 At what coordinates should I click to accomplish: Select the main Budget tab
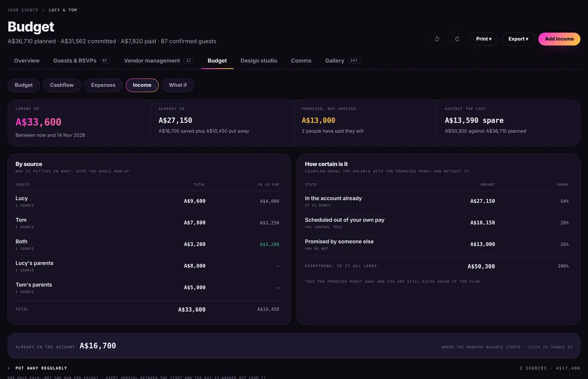217,61
